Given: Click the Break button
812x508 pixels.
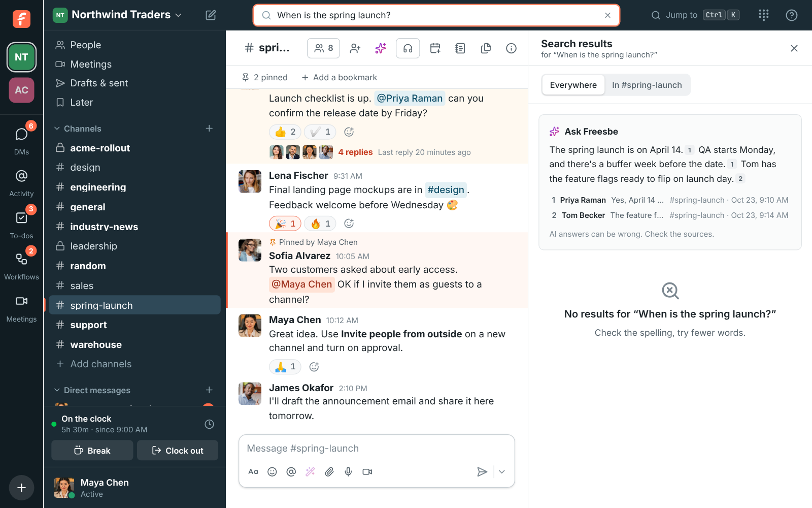Looking at the screenshot, I should tap(92, 451).
